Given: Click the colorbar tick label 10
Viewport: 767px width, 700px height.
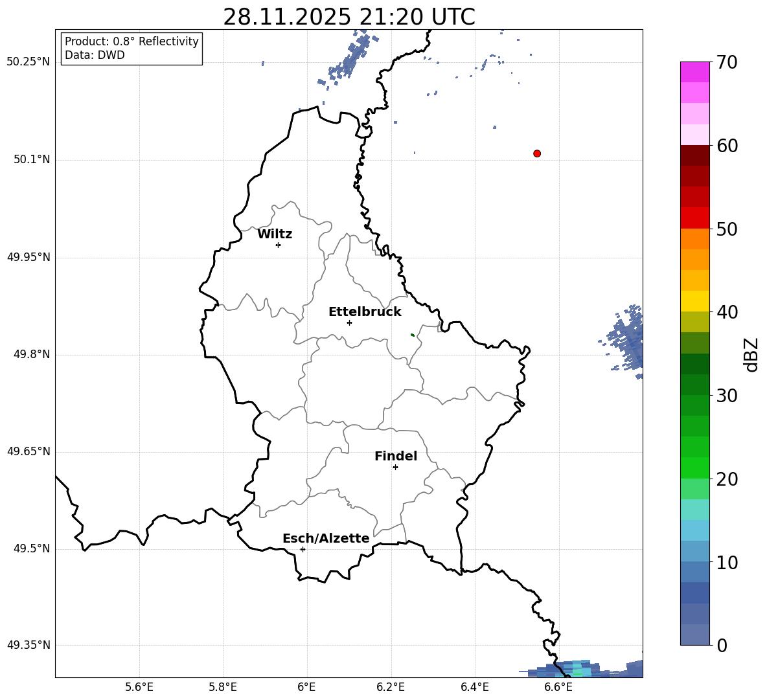Looking at the screenshot, I should (727, 562).
